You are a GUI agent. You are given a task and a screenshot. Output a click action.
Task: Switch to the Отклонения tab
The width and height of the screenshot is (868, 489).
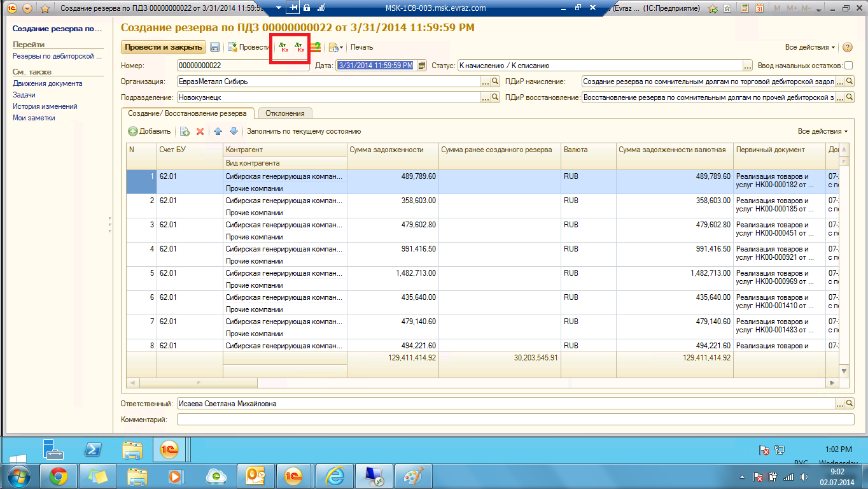(x=284, y=113)
